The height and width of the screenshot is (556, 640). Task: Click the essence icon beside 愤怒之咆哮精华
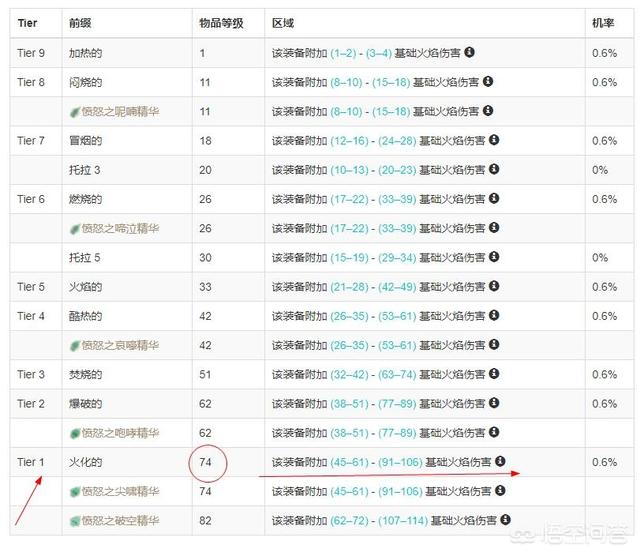click(x=75, y=434)
